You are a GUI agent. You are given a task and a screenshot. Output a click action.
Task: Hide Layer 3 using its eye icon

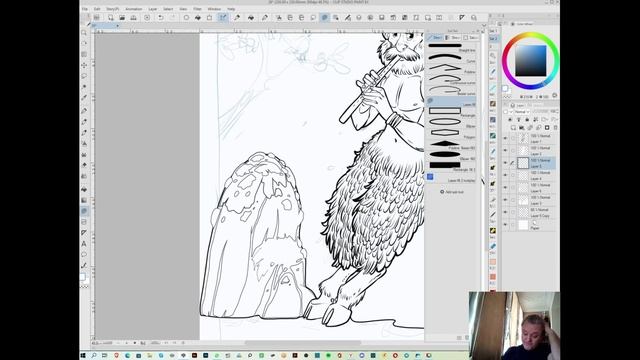point(505,200)
